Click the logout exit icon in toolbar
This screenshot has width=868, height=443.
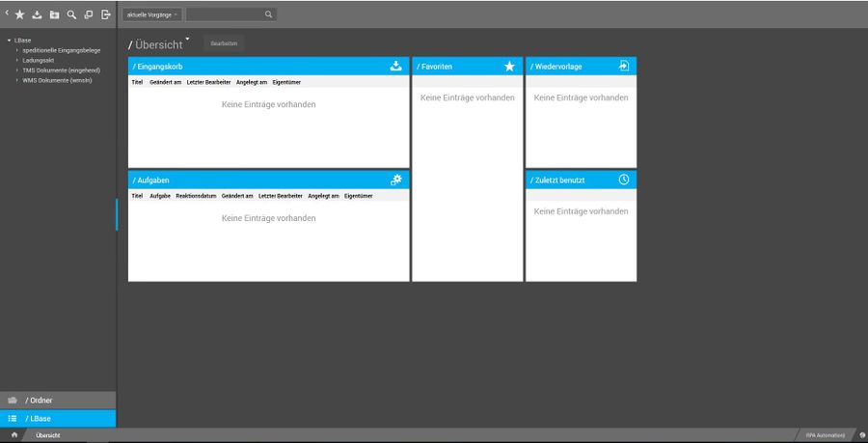(x=106, y=14)
